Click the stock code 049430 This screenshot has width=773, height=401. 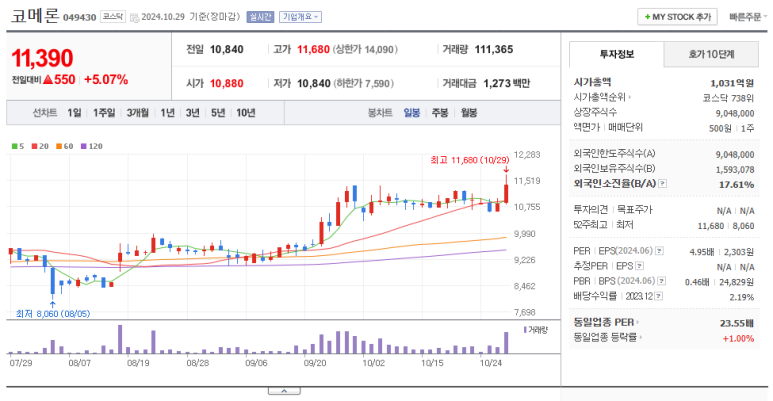[79, 18]
